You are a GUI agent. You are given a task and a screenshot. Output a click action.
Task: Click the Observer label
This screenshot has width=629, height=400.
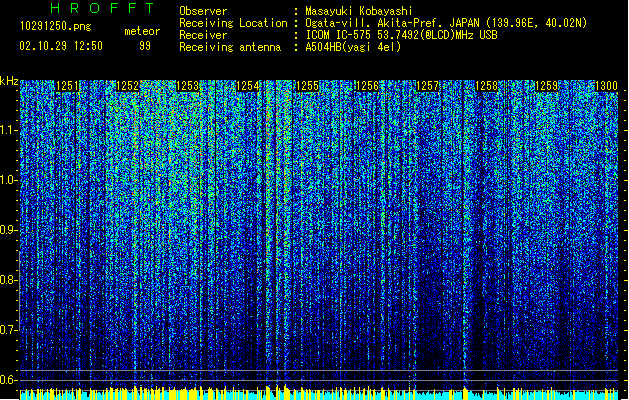point(203,11)
